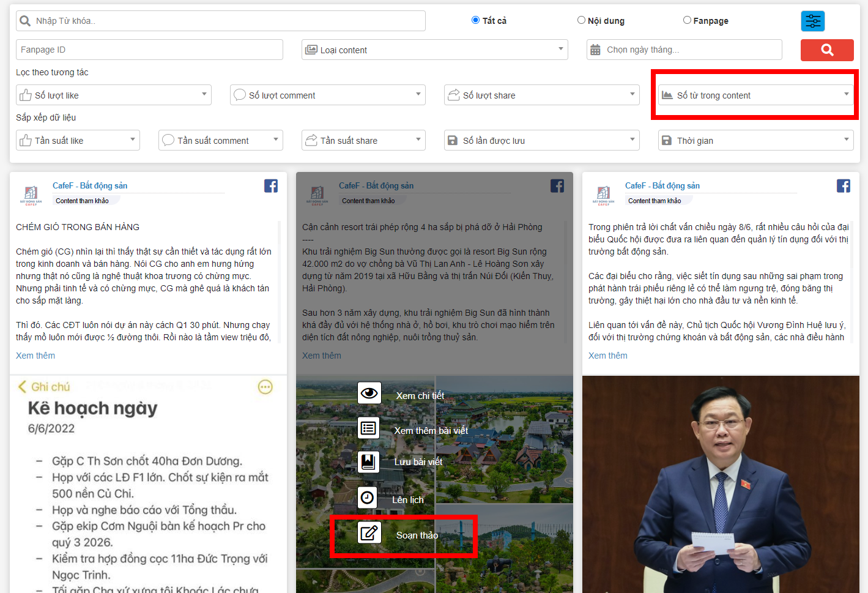This screenshot has height=593, width=868.
Task: Open 'CafeF - Bất động sản' link on first card
Action: click(90, 185)
